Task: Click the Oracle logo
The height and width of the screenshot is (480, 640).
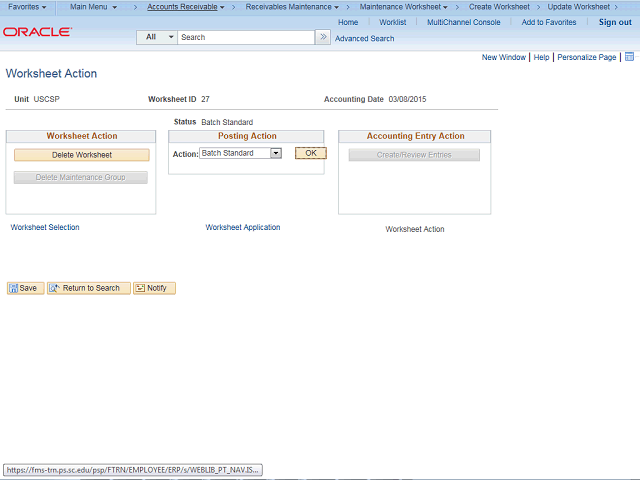Action: coord(38,32)
